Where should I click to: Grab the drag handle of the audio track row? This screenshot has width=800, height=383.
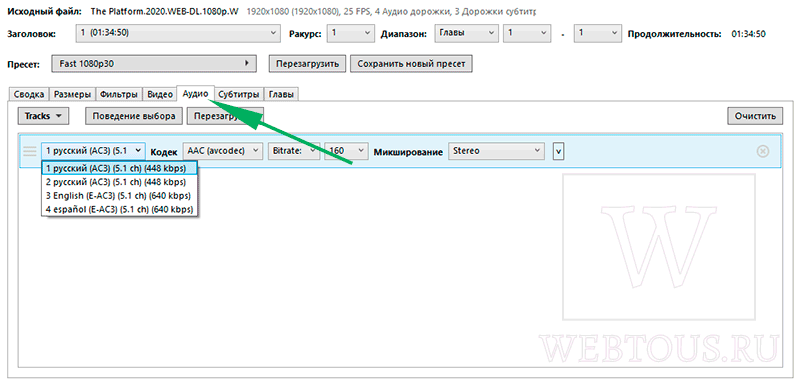pos(31,151)
